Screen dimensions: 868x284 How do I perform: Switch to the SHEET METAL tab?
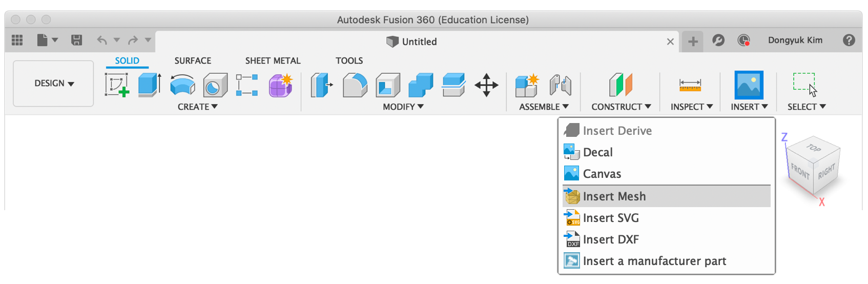coord(273,60)
